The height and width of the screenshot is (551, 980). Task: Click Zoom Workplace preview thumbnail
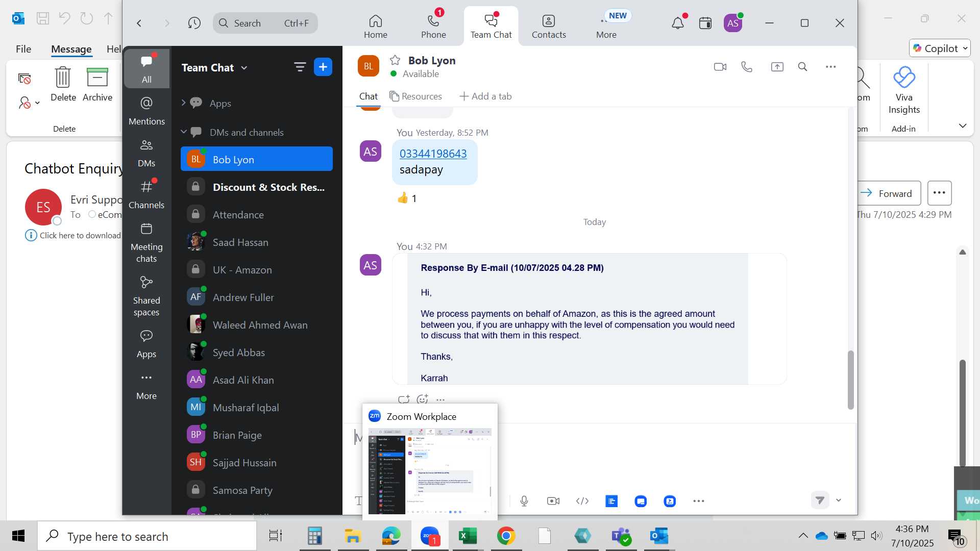(x=430, y=471)
